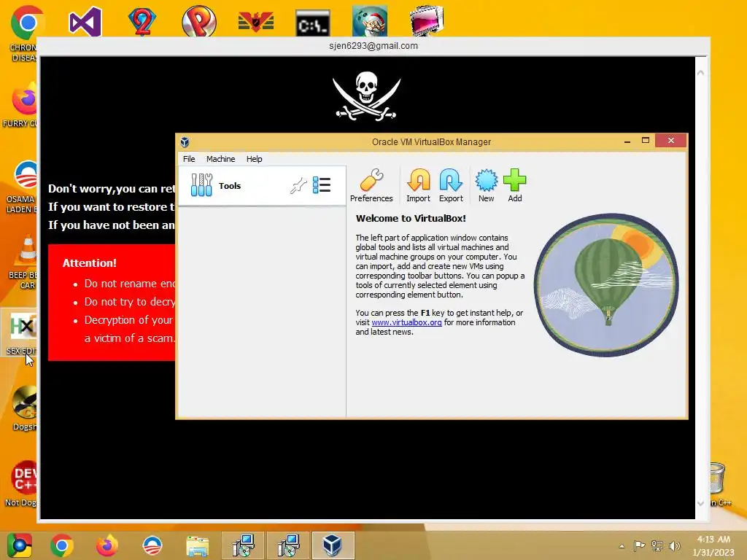Minimize the VirtualBox Manager window
Viewport: 747px width, 560px height.
point(627,141)
